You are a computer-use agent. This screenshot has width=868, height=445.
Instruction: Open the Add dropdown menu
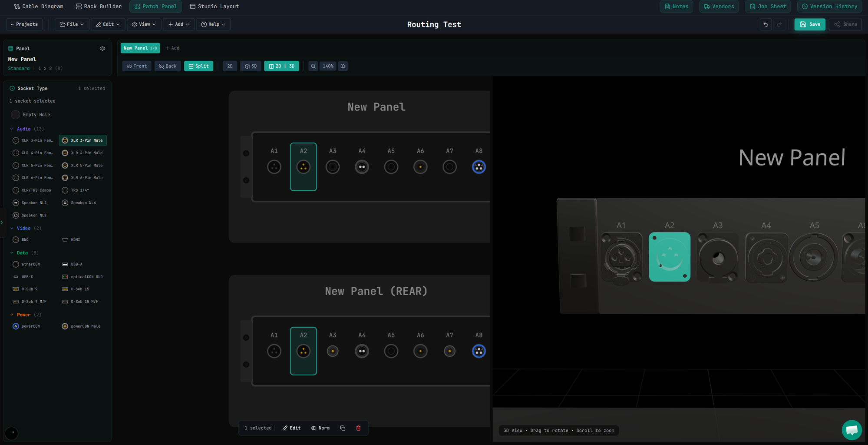178,24
